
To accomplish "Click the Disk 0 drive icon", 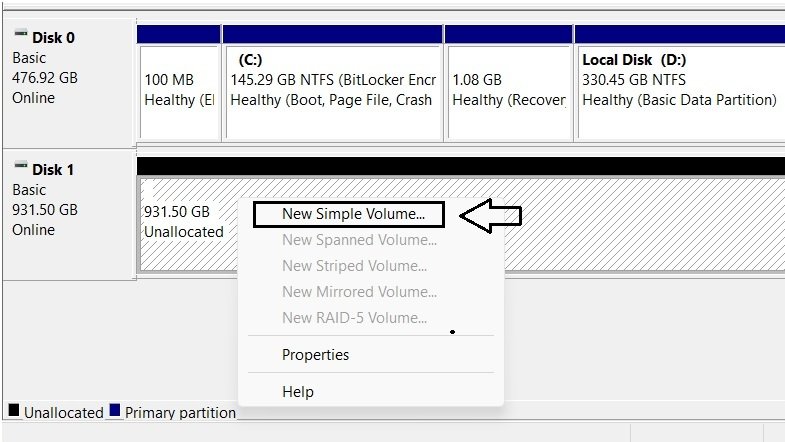I will click(21, 34).
